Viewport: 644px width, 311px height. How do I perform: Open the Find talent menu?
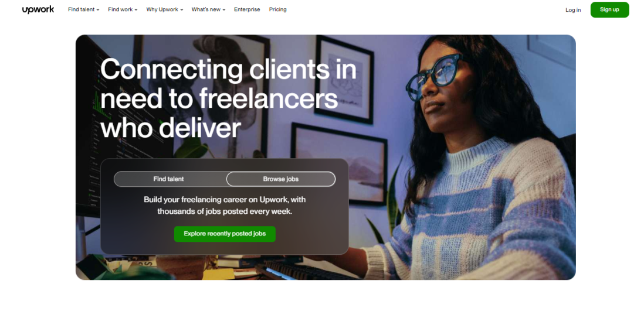pyautogui.click(x=84, y=9)
